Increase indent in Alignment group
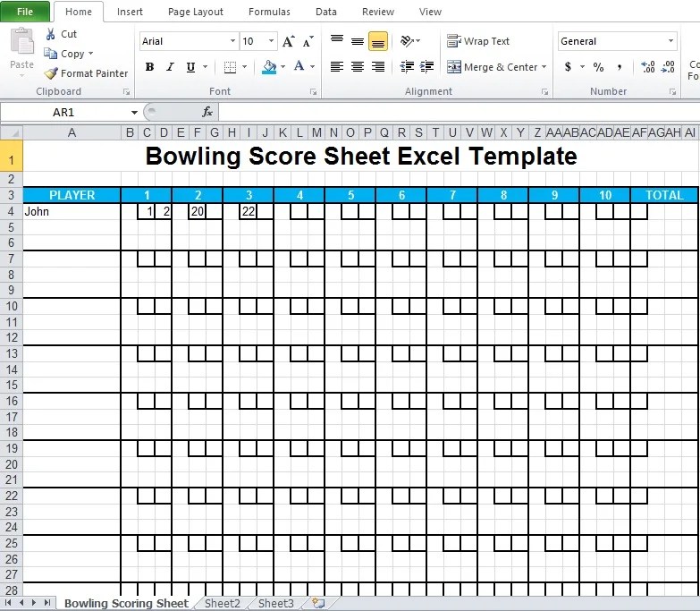This screenshot has height=611, width=700. [x=427, y=66]
